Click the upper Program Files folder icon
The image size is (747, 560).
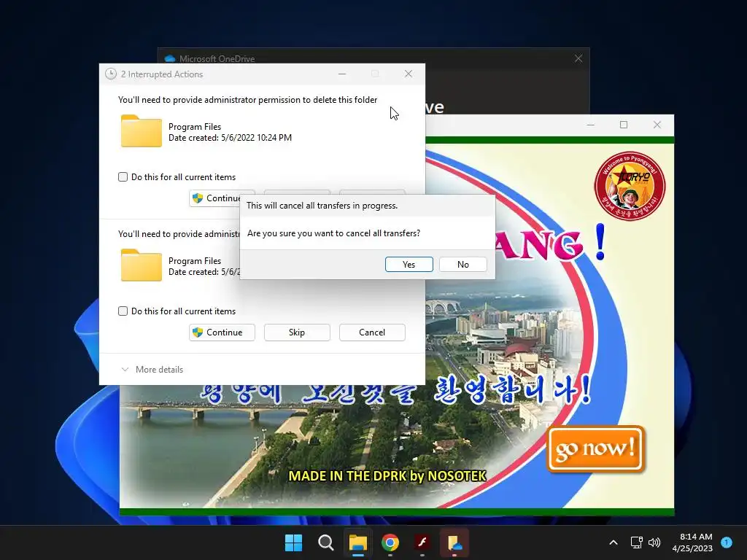coord(141,131)
